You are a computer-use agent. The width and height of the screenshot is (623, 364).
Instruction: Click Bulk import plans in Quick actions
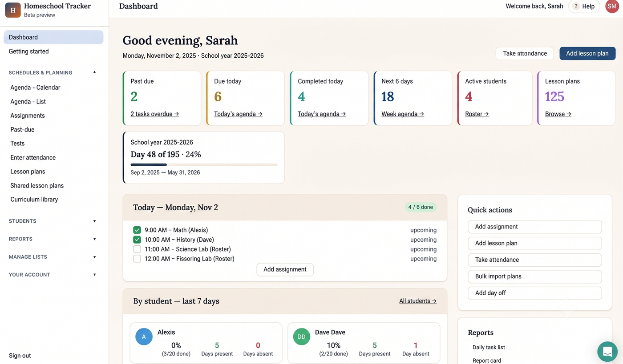click(535, 276)
